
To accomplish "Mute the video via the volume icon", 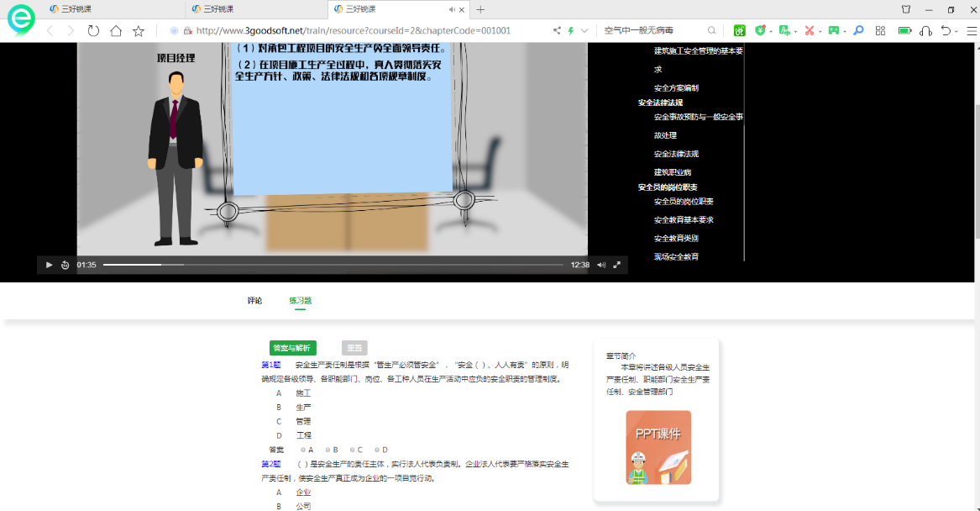I will pyautogui.click(x=600, y=264).
